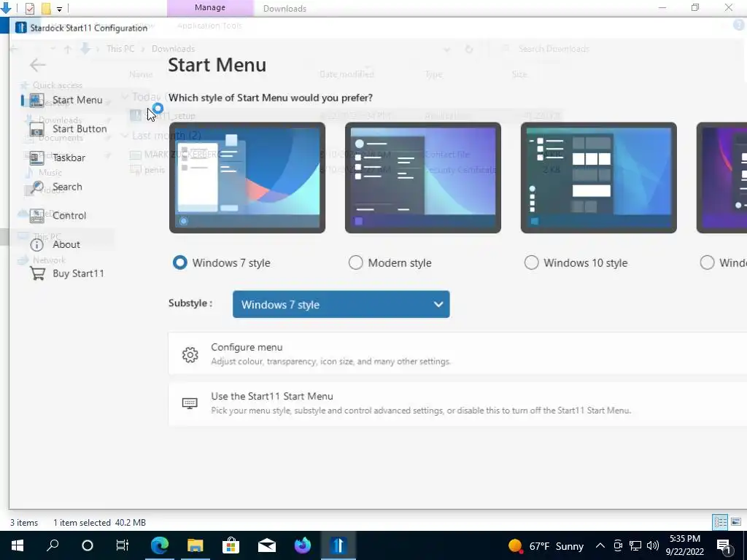This screenshot has height=560, width=747.
Task: Click Downloads title in Explorer window
Action: [285, 9]
